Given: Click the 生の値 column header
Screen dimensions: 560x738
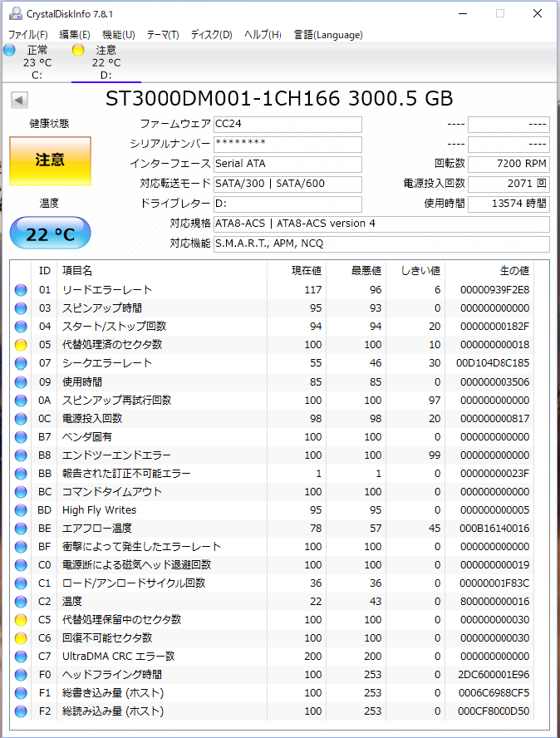Looking at the screenshot, I should [x=513, y=271].
